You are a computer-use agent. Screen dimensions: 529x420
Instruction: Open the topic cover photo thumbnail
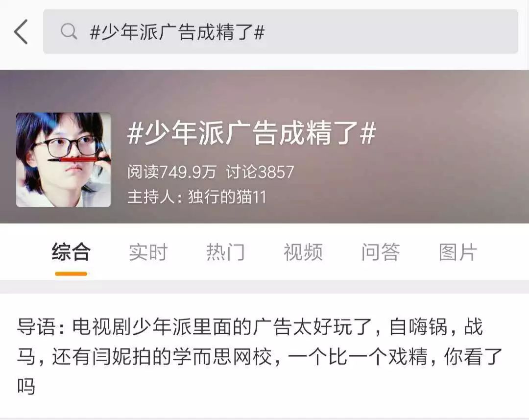[x=63, y=160]
